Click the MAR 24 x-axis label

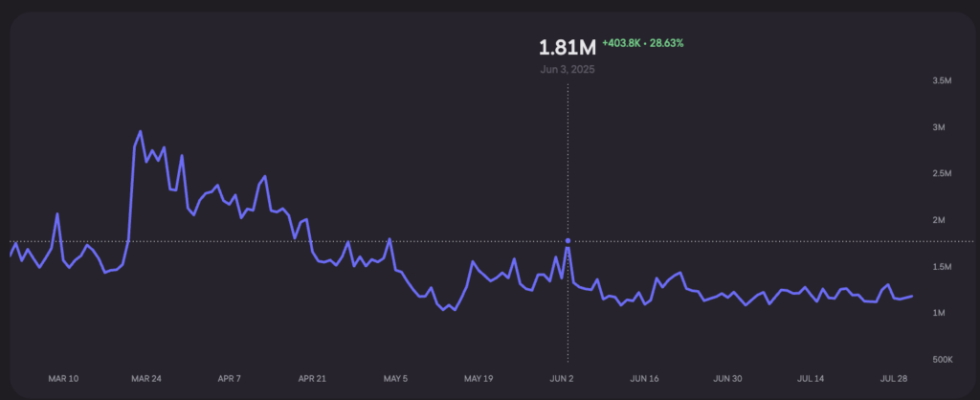point(146,379)
